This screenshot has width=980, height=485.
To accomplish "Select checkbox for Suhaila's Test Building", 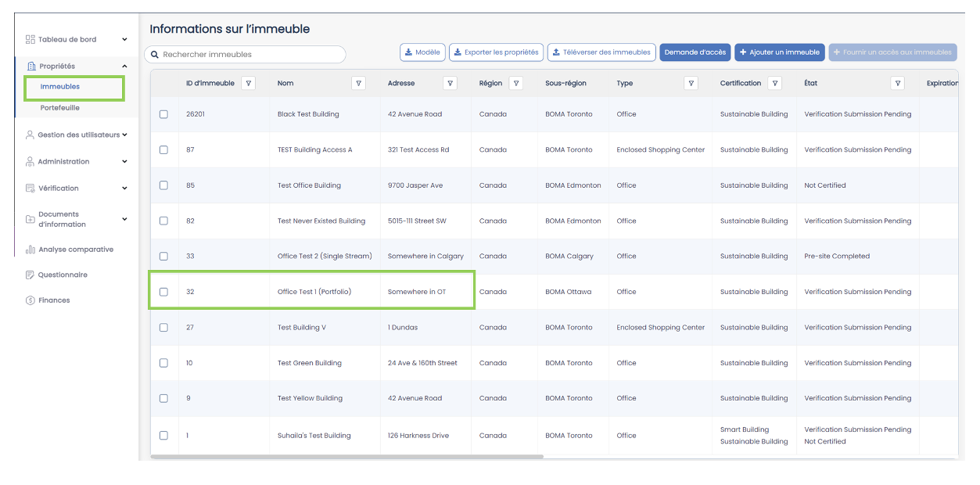I will [x=163, y=436].
